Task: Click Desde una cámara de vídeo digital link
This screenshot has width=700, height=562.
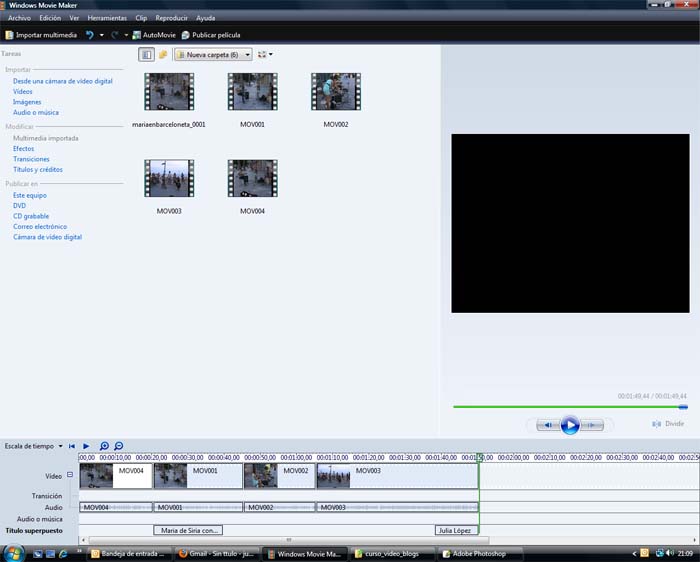Action: tap(62, 81)
